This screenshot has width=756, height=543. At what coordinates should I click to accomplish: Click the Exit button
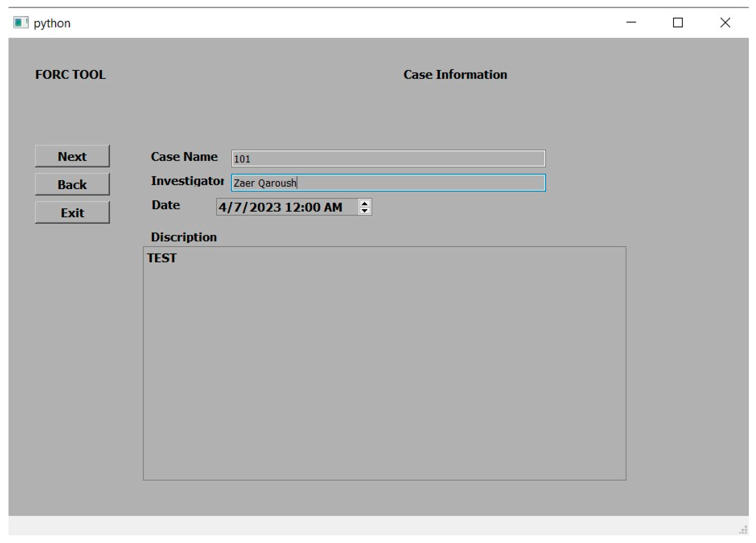[72, 212]
